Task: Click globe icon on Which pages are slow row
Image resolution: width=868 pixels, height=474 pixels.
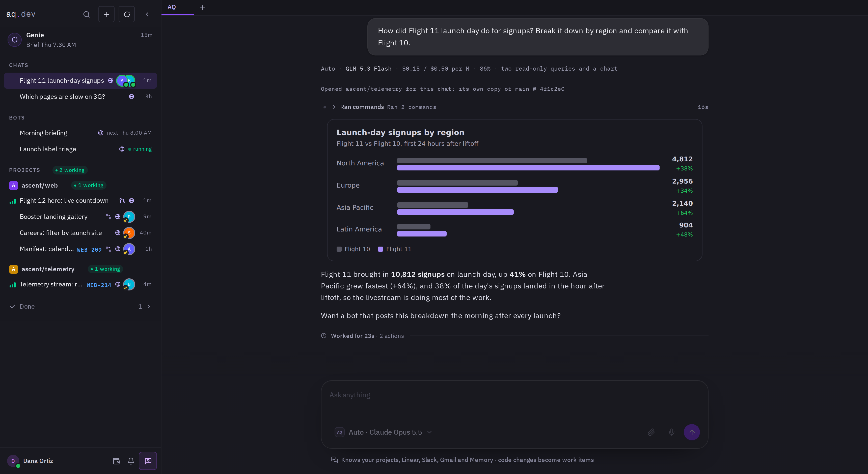Action: pyautogui.click(x=131, y=97)
